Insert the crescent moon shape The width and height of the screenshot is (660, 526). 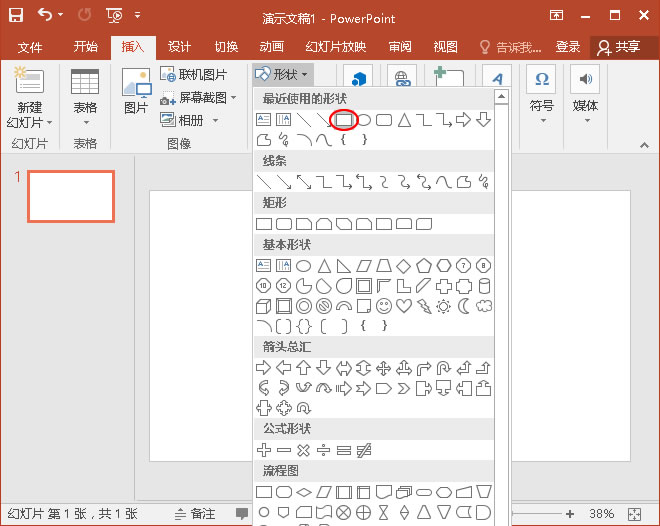pyautogui.click(x=464, y=306)
